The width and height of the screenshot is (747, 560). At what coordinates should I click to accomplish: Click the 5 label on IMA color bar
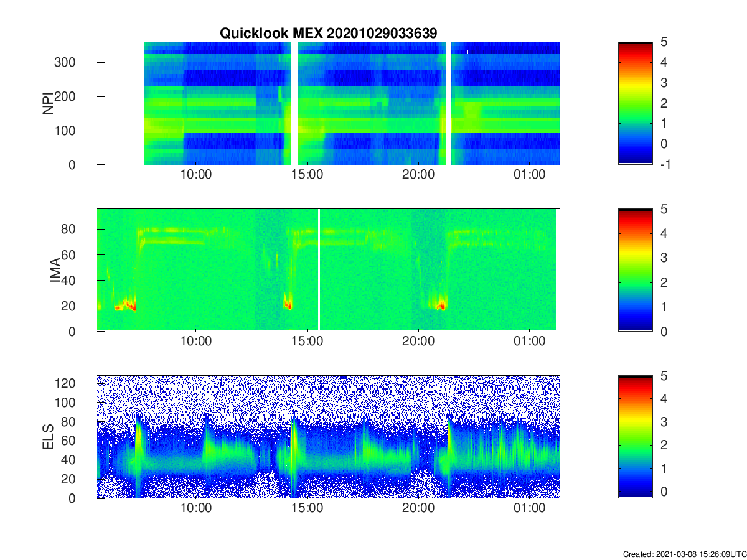[x=663, y=209]
